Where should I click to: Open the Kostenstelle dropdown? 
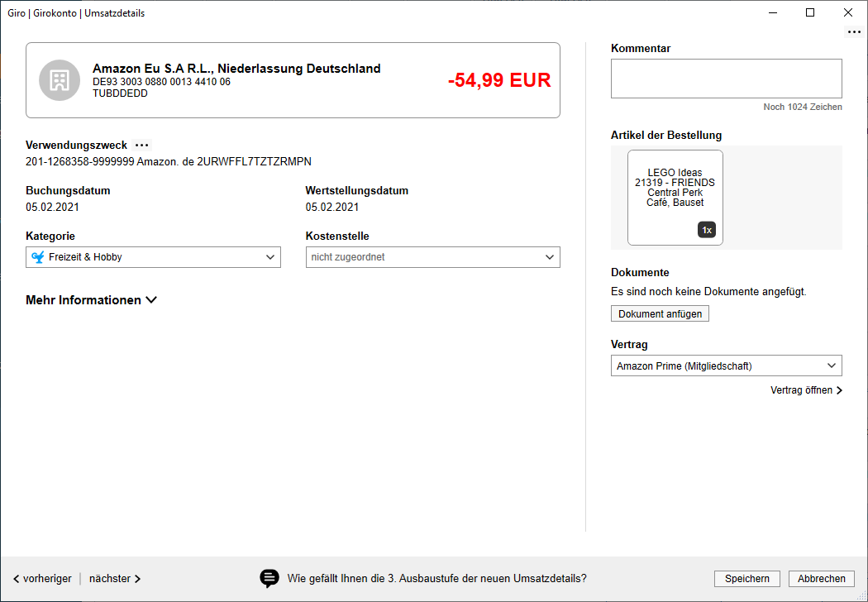[433, 257]
